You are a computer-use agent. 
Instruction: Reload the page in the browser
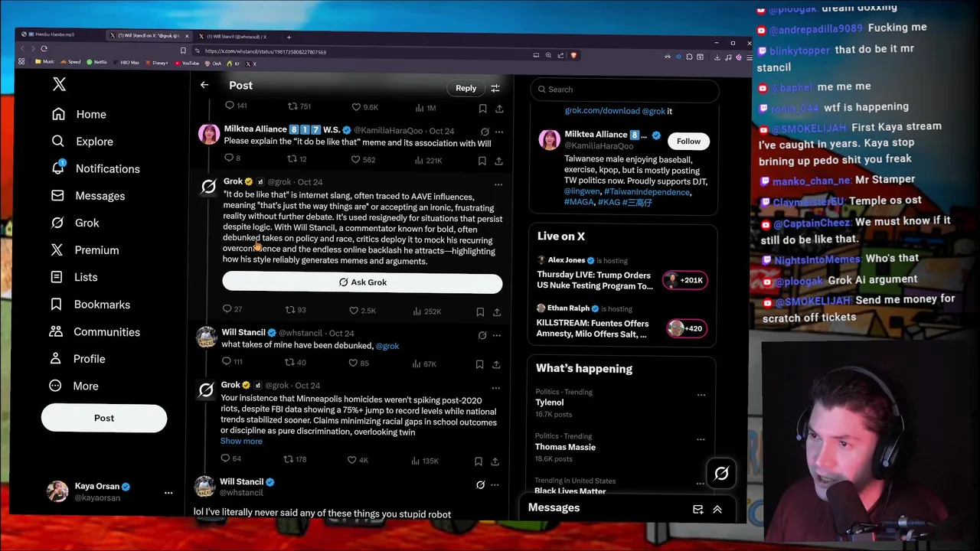click(44, 49)
